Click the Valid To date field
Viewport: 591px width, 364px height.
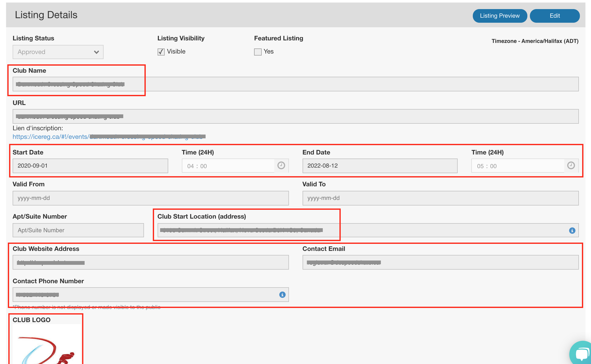(440, 198)
